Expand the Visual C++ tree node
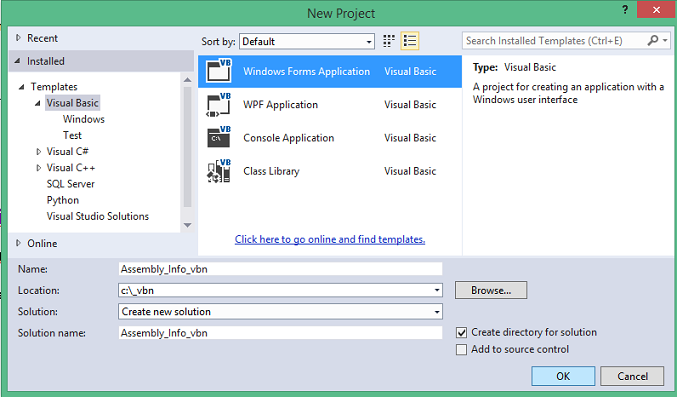Viewport: 677px width, 397px height. [x=38, y=168]
